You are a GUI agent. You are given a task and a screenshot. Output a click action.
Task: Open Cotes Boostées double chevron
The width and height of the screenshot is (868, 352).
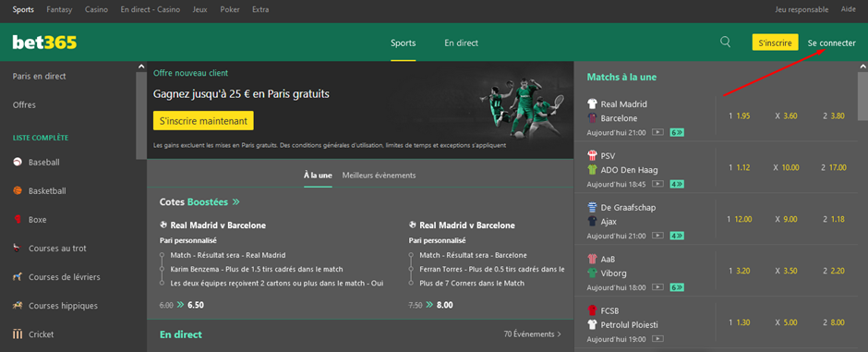pos(236,202)
